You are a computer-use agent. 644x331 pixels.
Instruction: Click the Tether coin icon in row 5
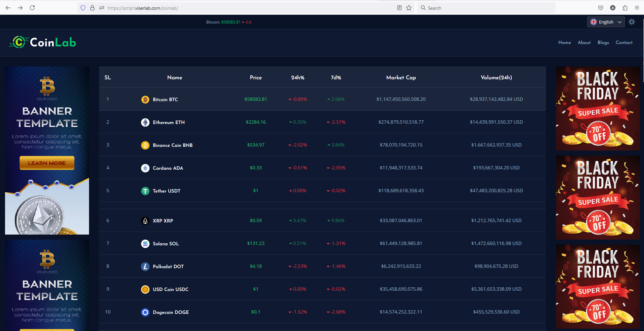(145, 191)
